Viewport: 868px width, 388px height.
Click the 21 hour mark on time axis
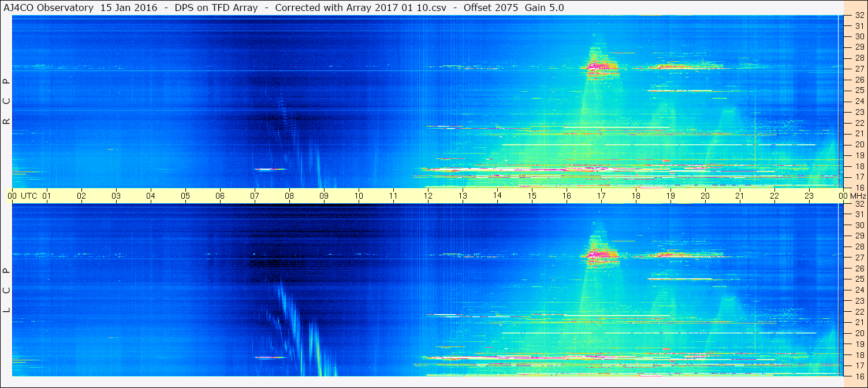pos(740,196)
